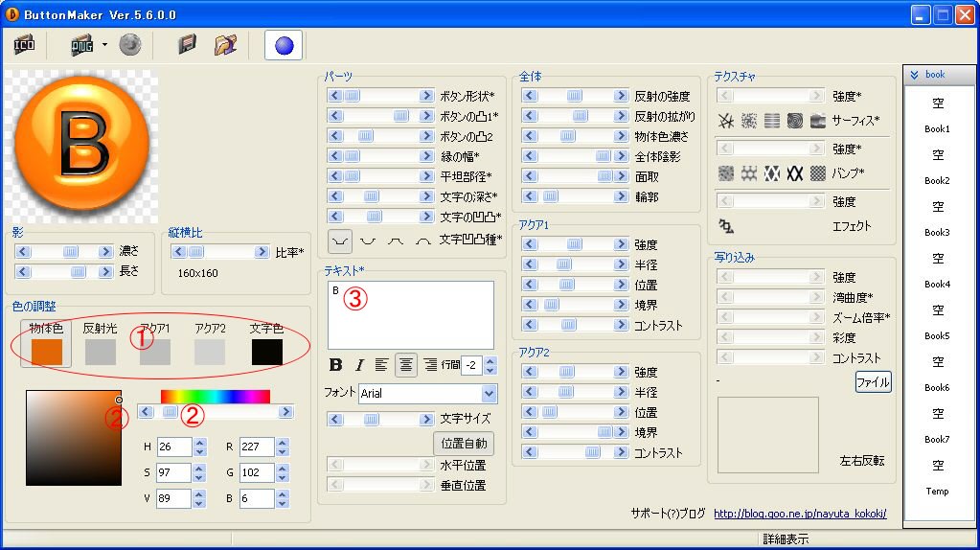Click the open folder toolbar icon
Viewport: 980px width, 550px height.
(x=225, y=45)
